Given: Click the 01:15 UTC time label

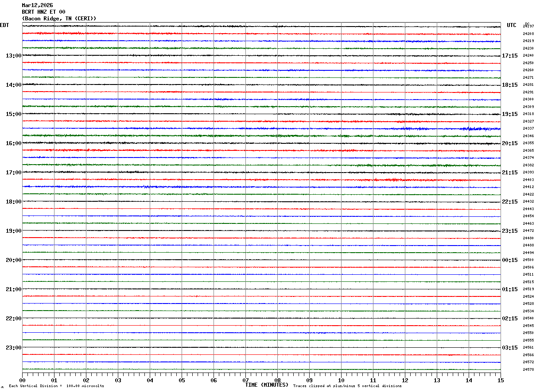Looking at the screenshot, I should tap(510, 289).
